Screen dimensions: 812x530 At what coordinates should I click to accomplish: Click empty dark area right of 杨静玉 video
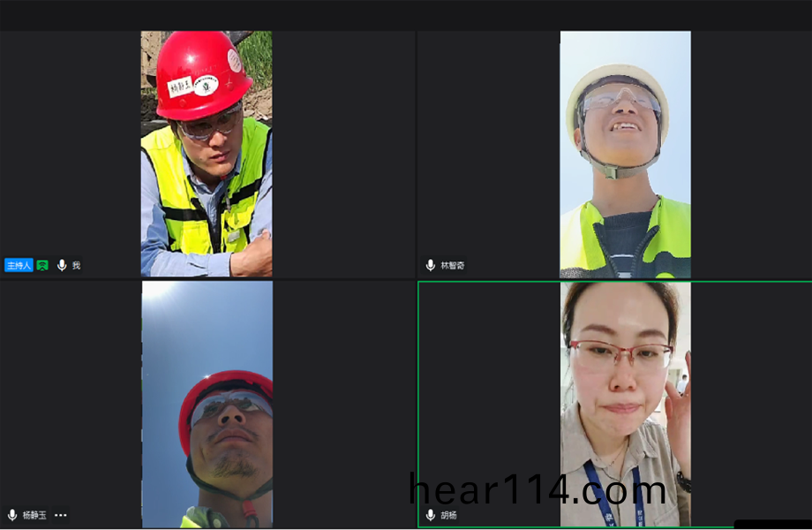342,404
